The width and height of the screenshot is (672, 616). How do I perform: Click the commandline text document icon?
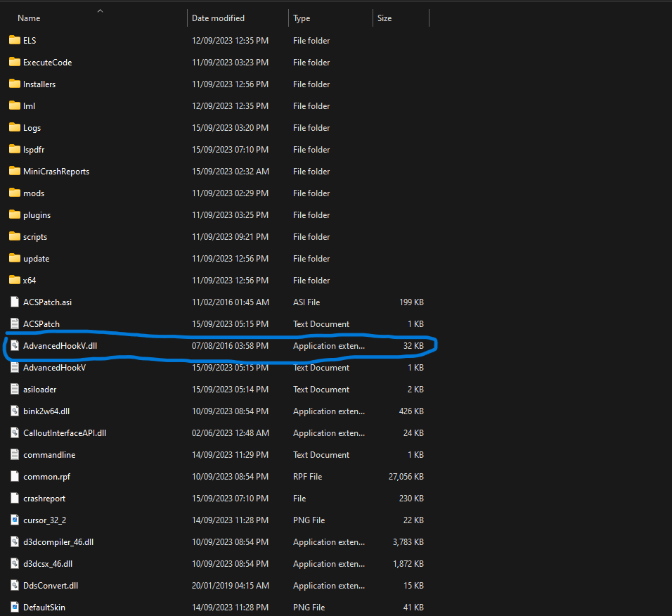click(15, 454)
